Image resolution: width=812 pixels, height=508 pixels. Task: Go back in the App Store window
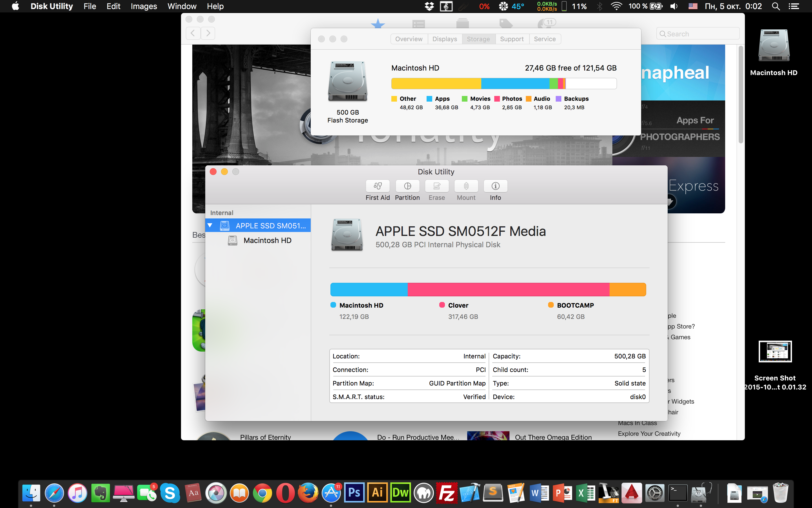tap(193, 33)
